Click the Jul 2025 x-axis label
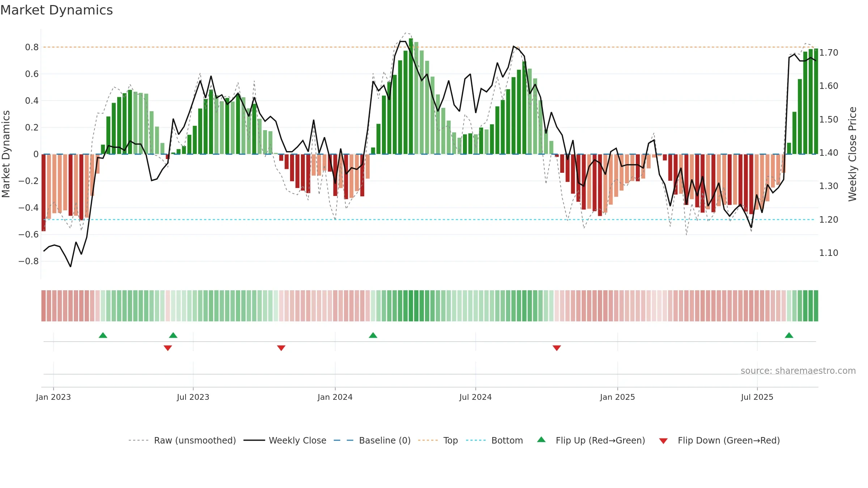 pyautogui.click(x=757, y=397)
